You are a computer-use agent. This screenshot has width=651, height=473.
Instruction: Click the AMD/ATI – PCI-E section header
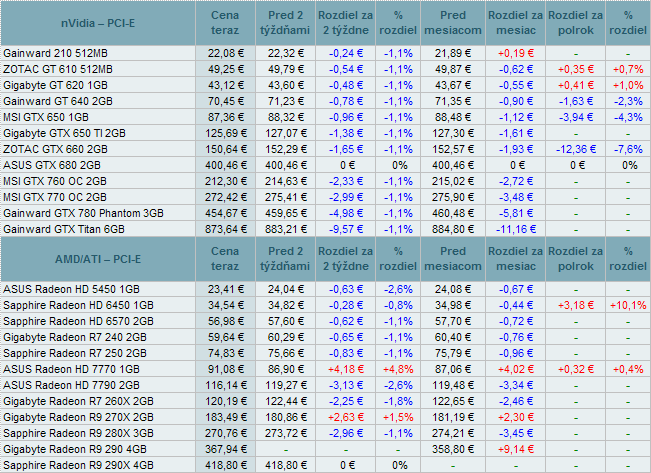click(98, 259)
